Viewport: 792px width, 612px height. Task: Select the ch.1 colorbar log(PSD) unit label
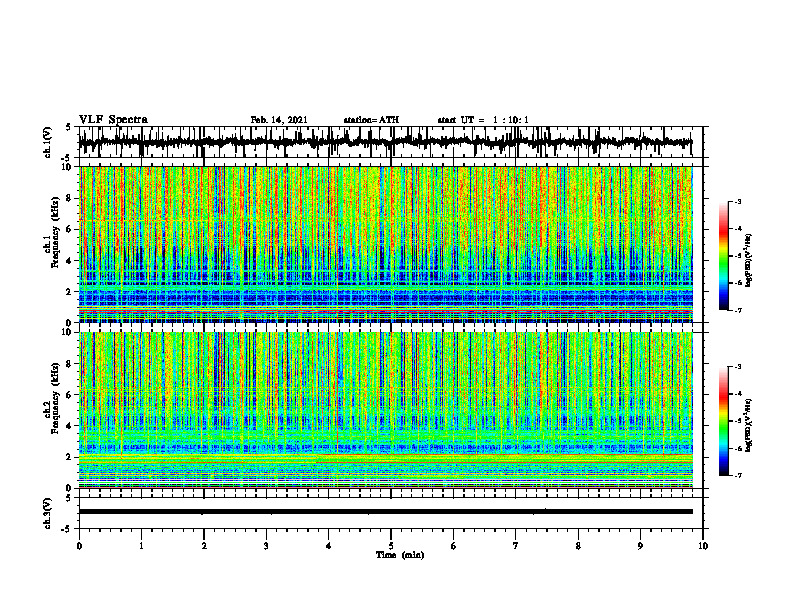(748, 260)
